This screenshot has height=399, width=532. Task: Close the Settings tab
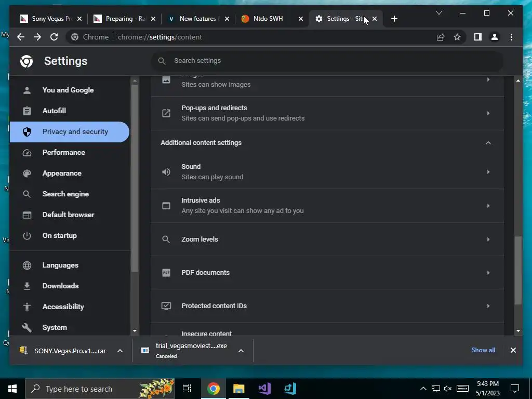tap(375, 19)
